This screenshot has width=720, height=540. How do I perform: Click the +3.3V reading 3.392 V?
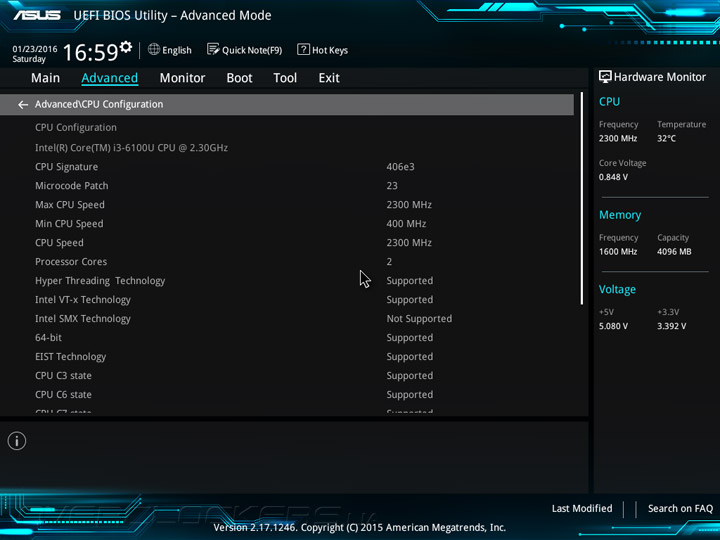(671, 326)
